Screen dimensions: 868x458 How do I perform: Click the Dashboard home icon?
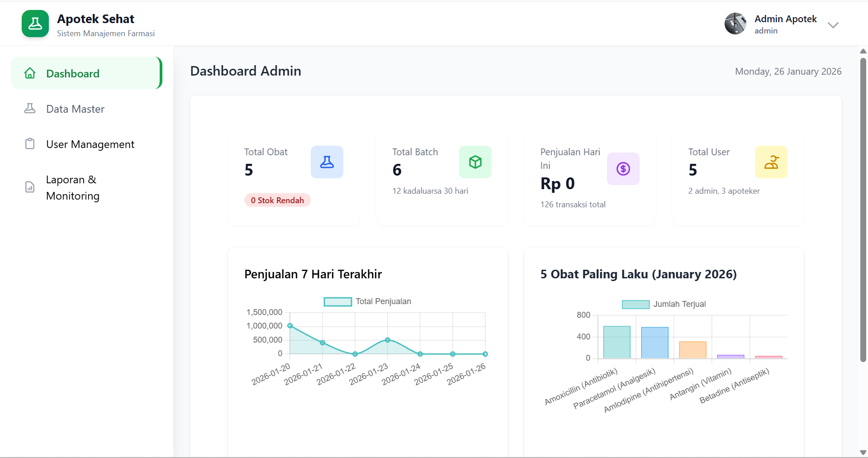(x=30, y=73)
